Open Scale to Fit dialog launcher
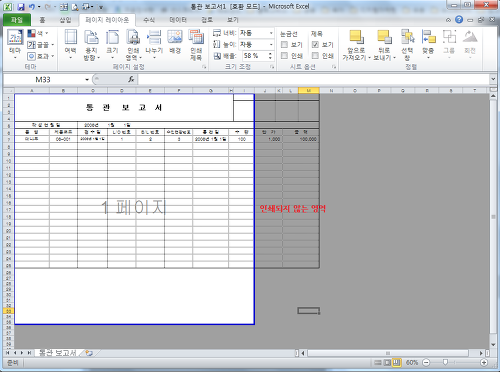The height and width of the screenshot is (372, 500). click(x=272, y=67)
